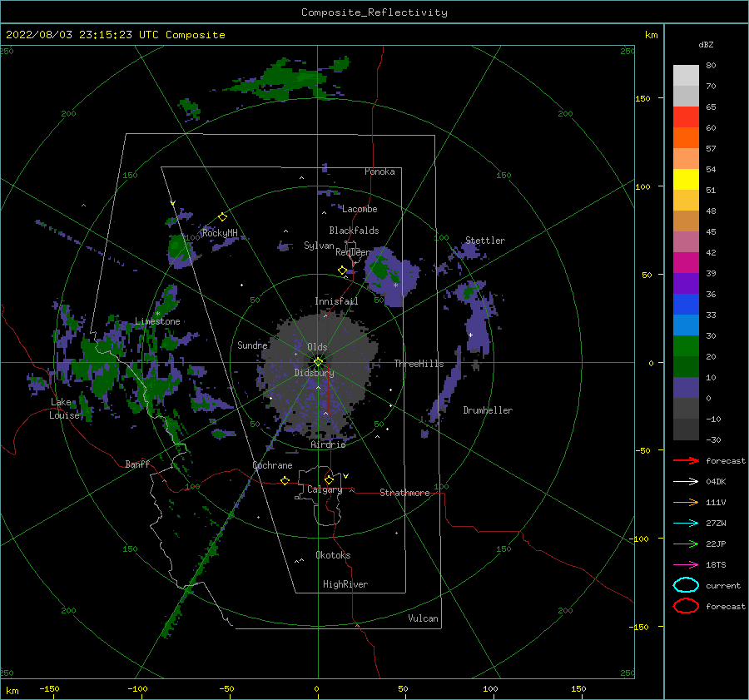The image size is (749, 700).
Task: Click the dBZ legend heading
Action: (x=706, y=44)
